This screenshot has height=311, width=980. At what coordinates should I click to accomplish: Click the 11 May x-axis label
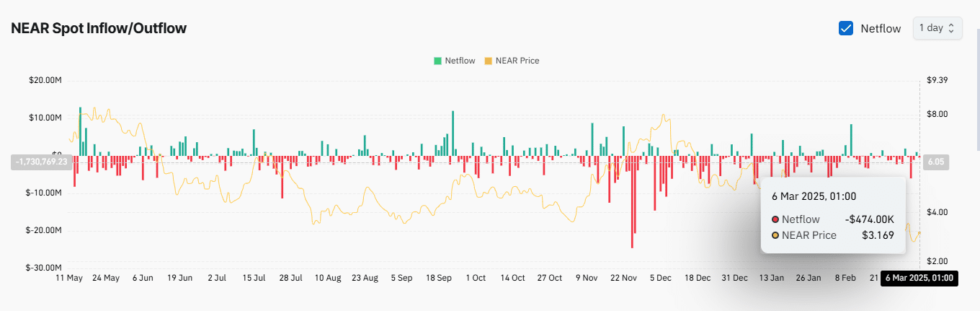(x=69, y=278)
